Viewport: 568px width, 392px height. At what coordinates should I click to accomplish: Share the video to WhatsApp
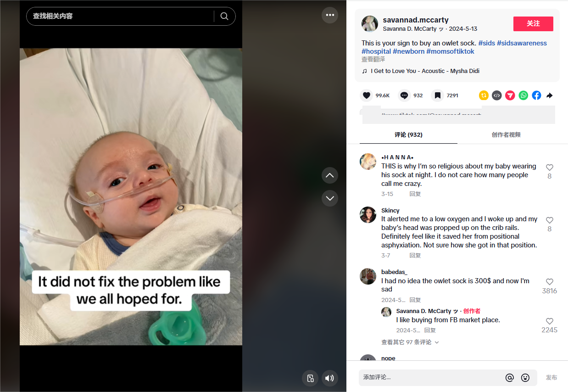click(523, 95)
